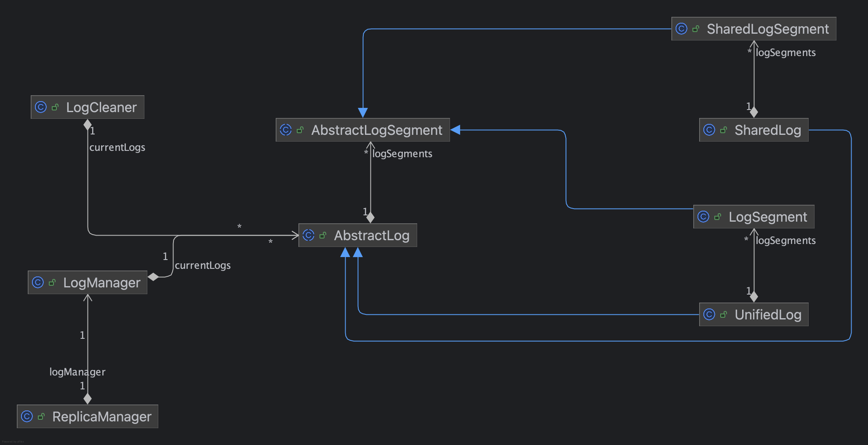This screenshot has height=445, width=868.
Task: Click the public lock icon on SharedLog
Action: (724, 130)
